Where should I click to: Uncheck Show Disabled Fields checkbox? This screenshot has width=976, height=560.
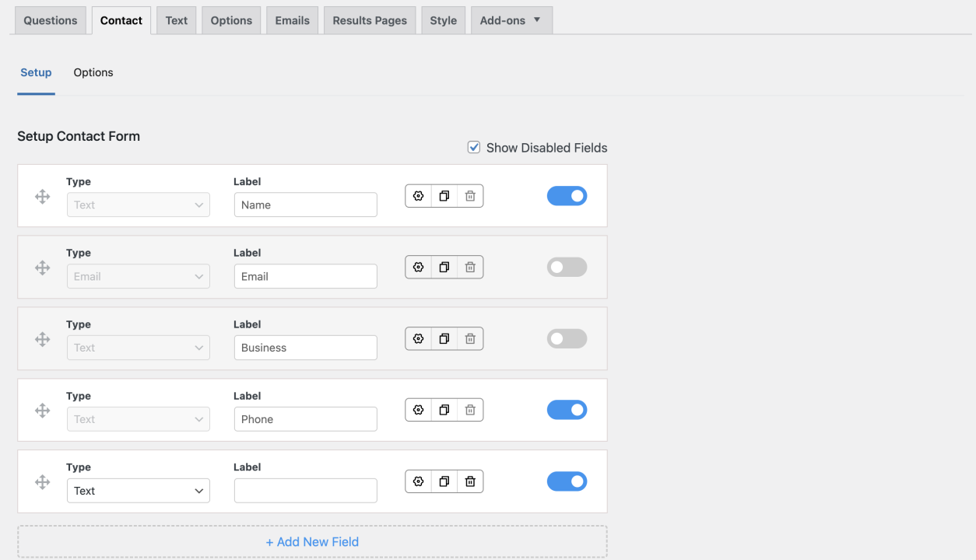point(474,147)
